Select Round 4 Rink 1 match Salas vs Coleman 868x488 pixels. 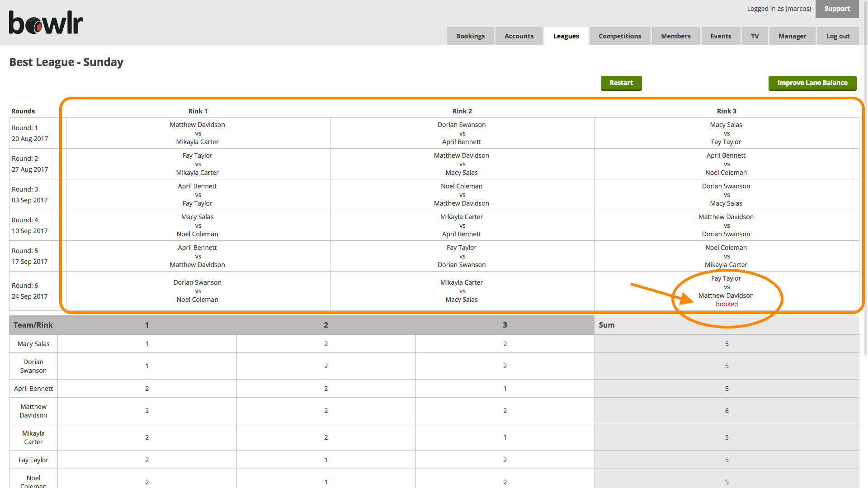[x=198, y=225]
